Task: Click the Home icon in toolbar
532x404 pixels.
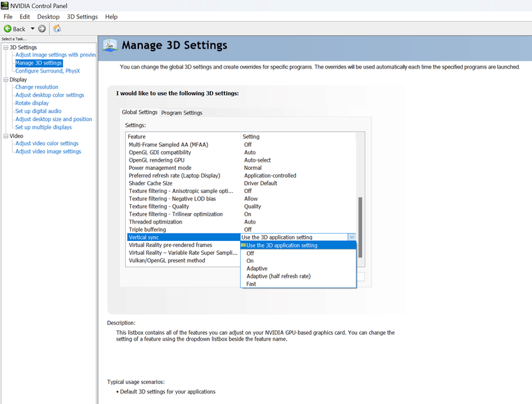Action: click(x=57, y=29)
